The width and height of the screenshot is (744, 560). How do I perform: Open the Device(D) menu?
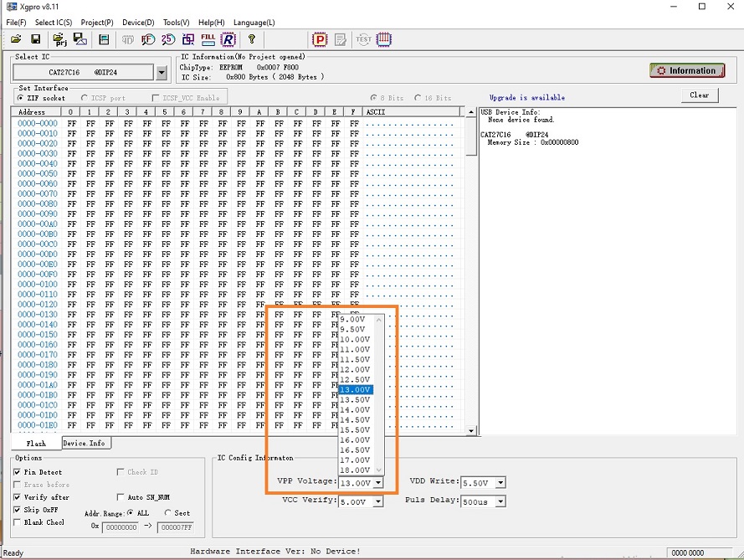pyautogui.click(x=138, y=22)
